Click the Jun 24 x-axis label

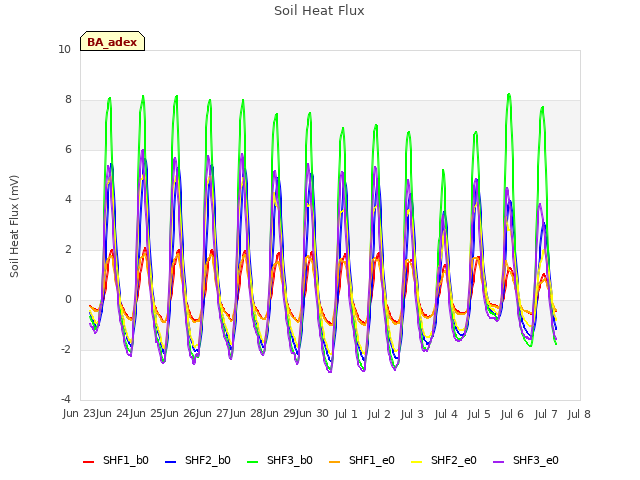pos(113,414)
